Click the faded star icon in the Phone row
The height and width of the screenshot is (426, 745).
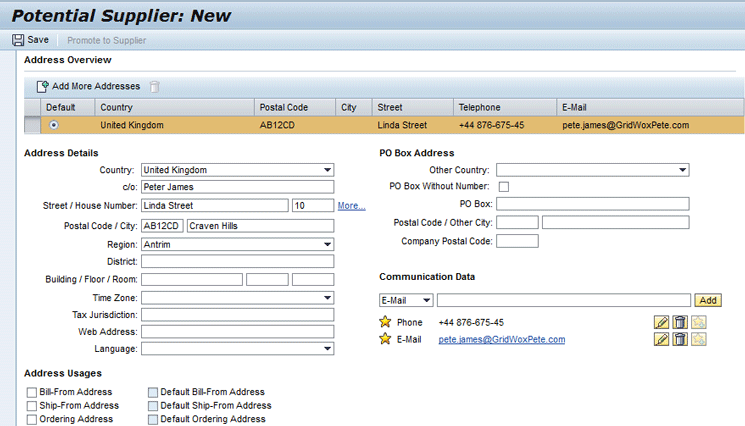(x=698, y=322)
